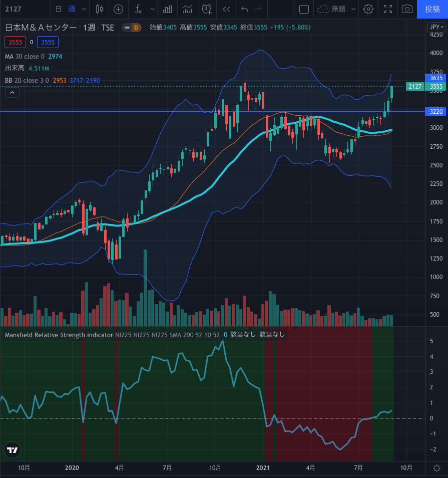Open chart settings gear icon
448x478 pixels.
point(368,9)
